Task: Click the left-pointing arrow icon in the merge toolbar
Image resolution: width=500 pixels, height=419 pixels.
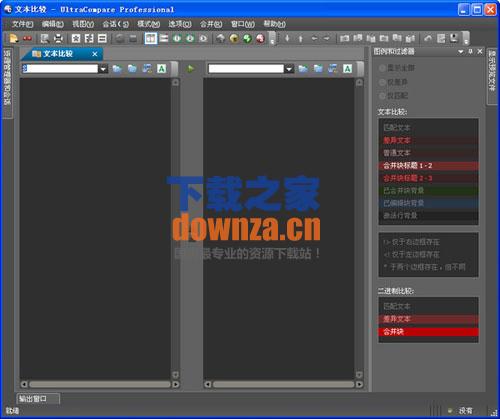Action: point(314,39)
